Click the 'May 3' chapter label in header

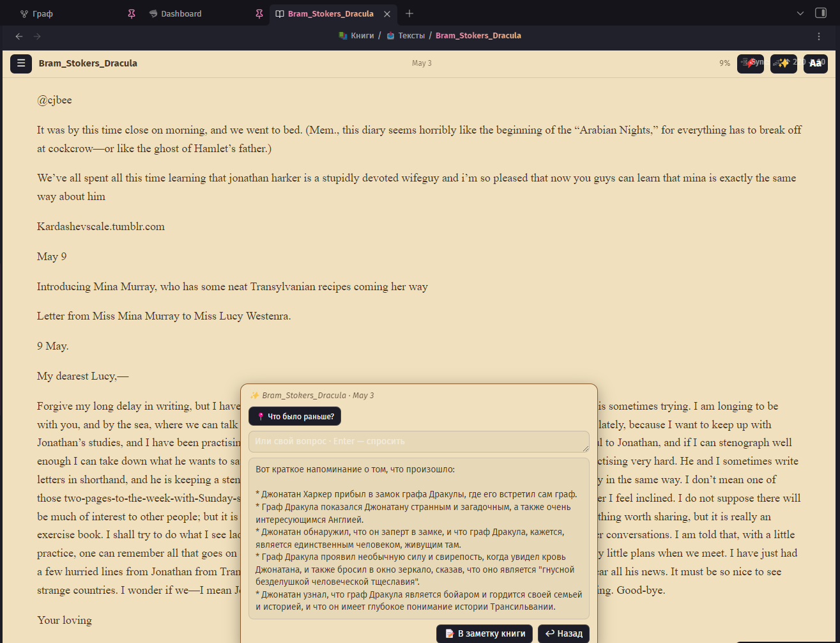click(x=422, y=63)
